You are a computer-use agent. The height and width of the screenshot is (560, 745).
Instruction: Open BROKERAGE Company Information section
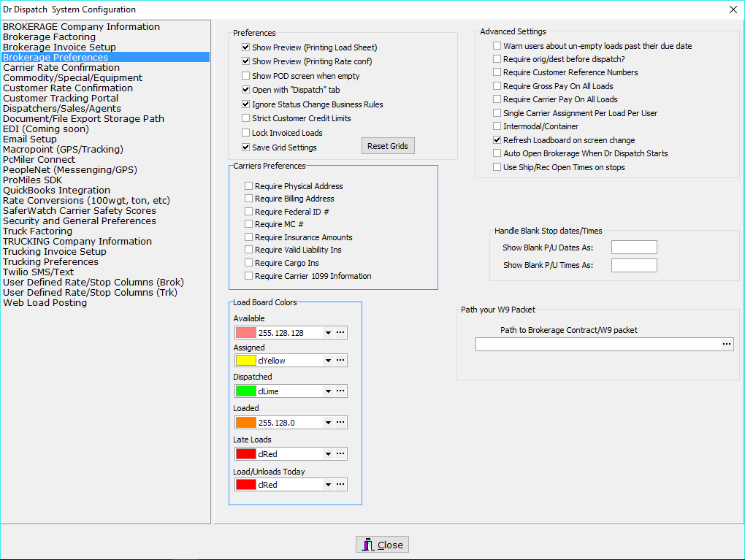coord(105,26)
